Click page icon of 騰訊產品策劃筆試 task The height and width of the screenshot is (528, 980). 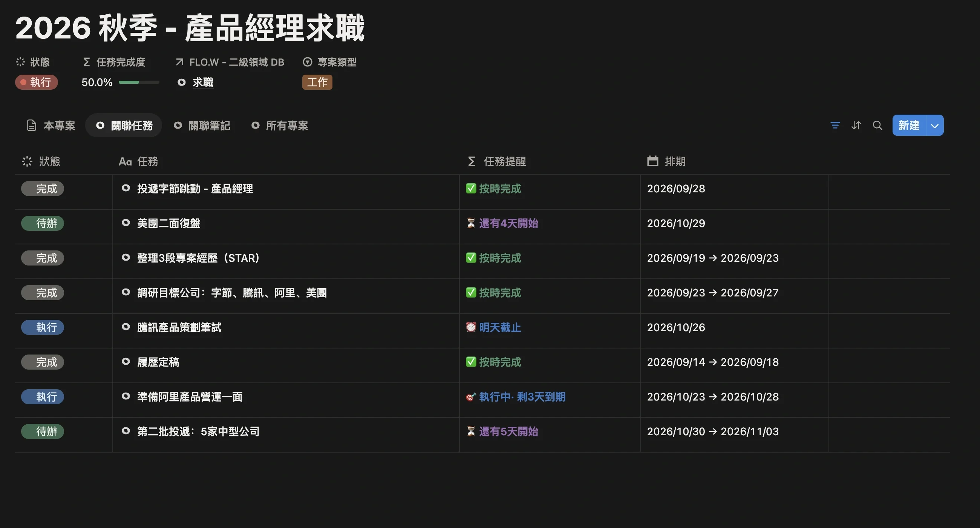pyautogui.click(x=126, y=327)
